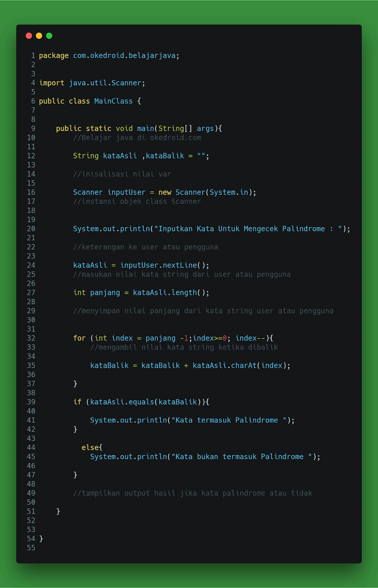
Task: Click comment '//mengambil nilai kata string ketika dibalik'
Action: tap(184, 347)
